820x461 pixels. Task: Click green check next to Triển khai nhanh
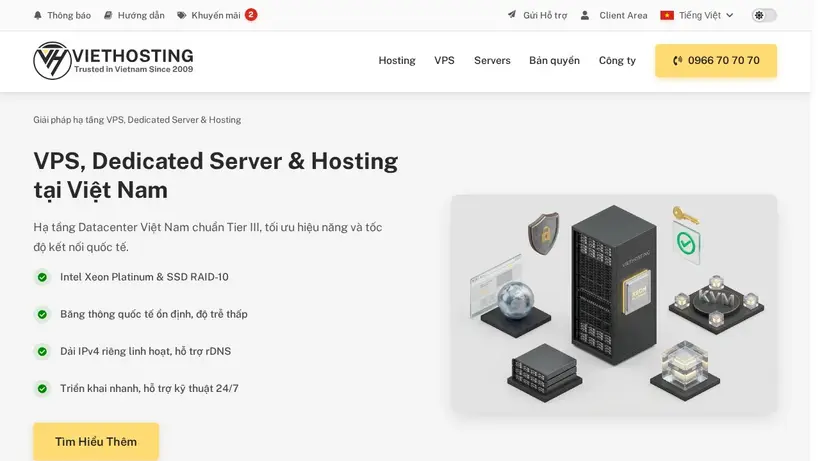42,388
